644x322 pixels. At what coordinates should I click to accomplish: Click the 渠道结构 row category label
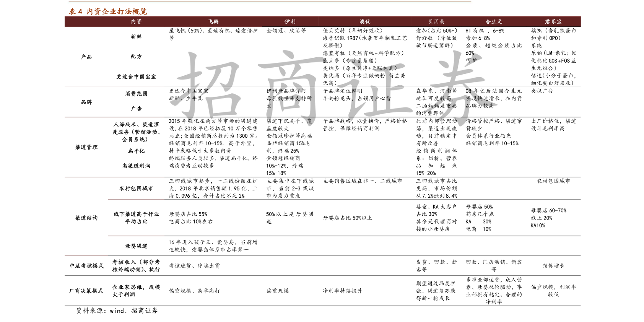point(86,218)
